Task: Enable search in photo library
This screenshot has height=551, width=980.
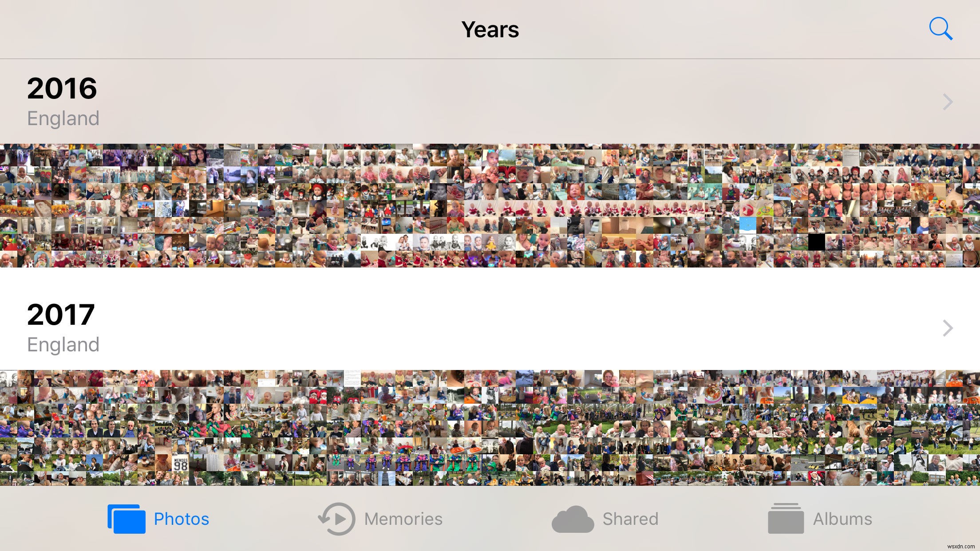Action: coord(941,29)
